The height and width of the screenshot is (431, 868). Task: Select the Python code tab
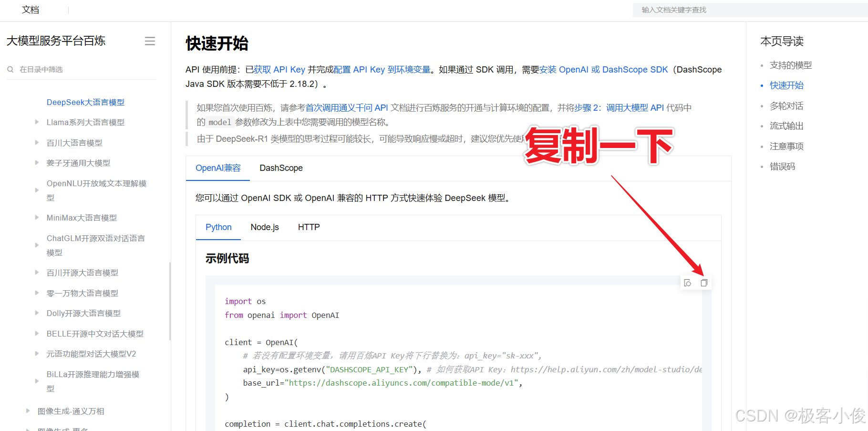pos(218,227)
